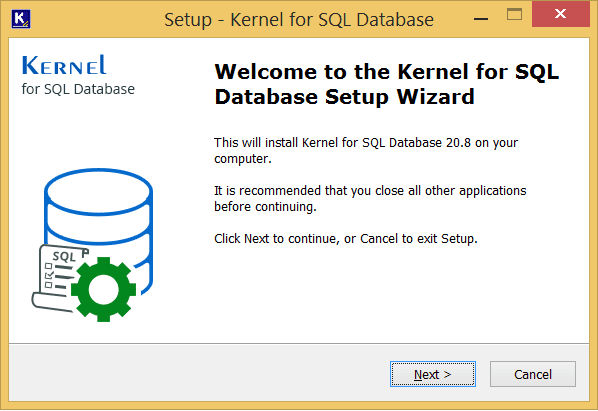The height and width of the screenshot is (411, 598).
Task: Maximize the Setup window
Action: (x=514, y=14)
